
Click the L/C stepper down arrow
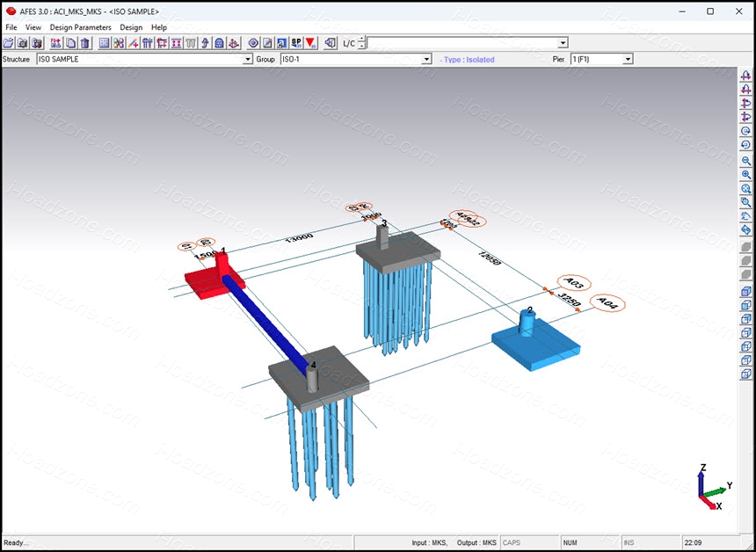(x=362, y=47)
